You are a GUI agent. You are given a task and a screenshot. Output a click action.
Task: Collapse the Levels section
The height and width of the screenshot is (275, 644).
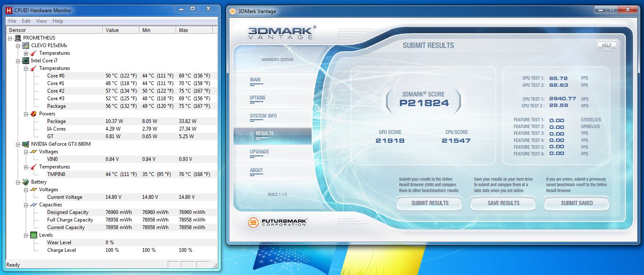[x=26, y=235]
